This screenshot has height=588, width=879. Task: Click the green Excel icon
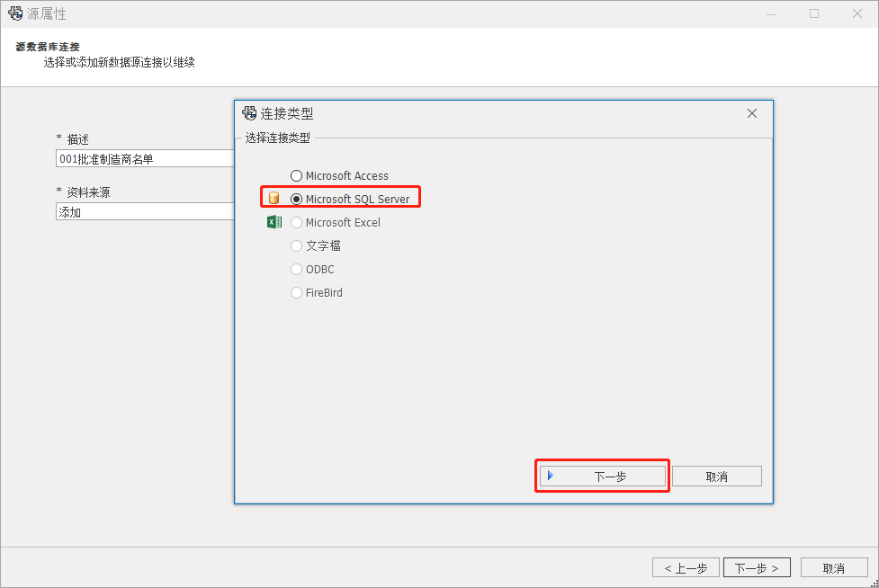coord(274,222)
